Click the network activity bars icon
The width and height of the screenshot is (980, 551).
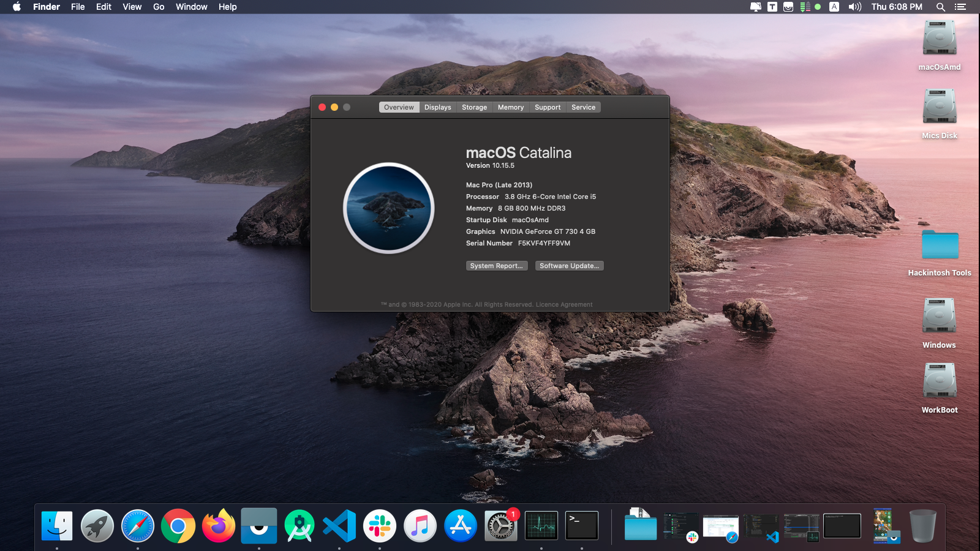805,7
